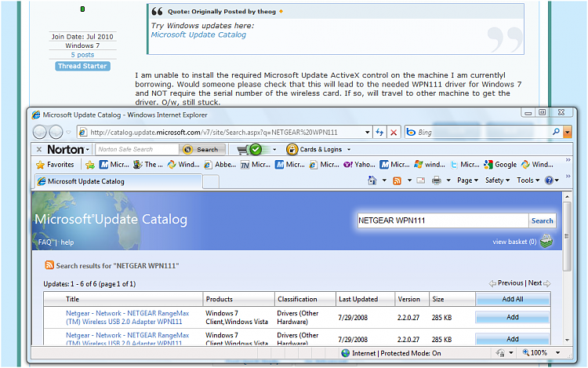Close the Norton toolbar with its X
Viewport: 588px width, 368px height.
39,149
